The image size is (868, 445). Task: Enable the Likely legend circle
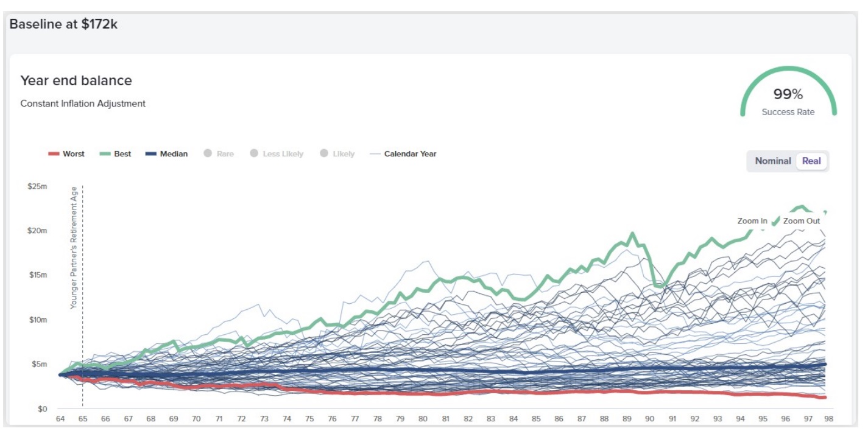337,154
